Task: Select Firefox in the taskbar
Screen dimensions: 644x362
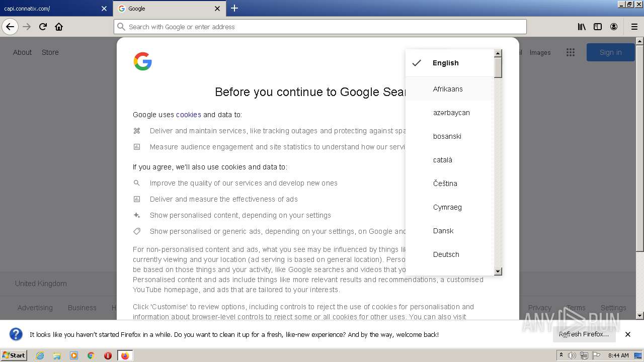Action: click(125, 355)
